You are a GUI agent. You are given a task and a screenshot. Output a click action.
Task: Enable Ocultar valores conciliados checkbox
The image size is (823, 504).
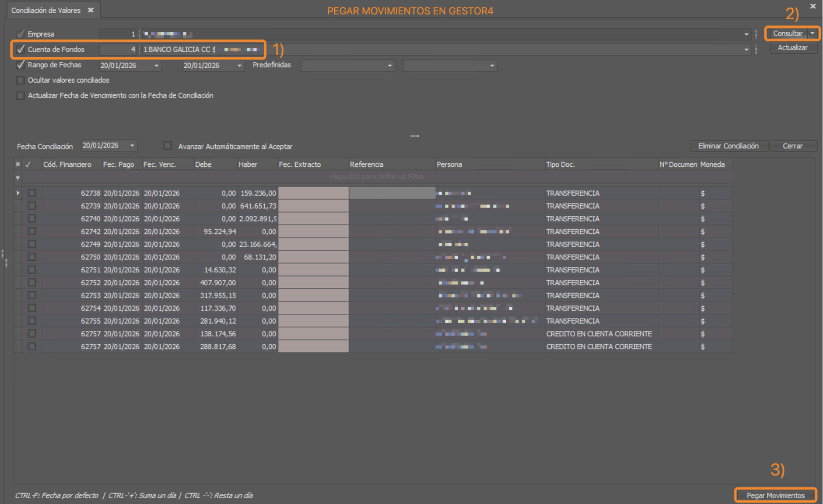coord(20,80)
